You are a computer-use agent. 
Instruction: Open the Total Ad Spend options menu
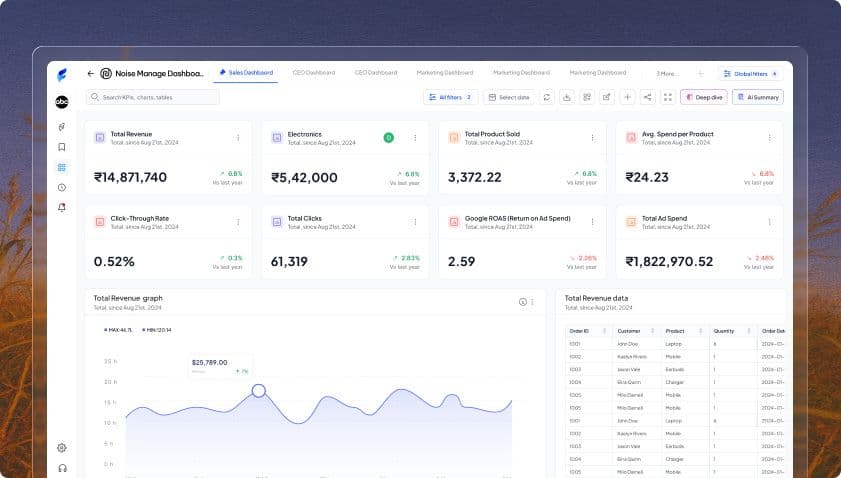click(x=769, y=222)
